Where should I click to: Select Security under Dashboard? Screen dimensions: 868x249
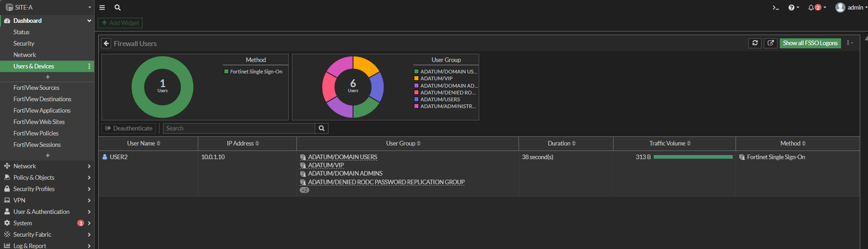coord(24,43)
